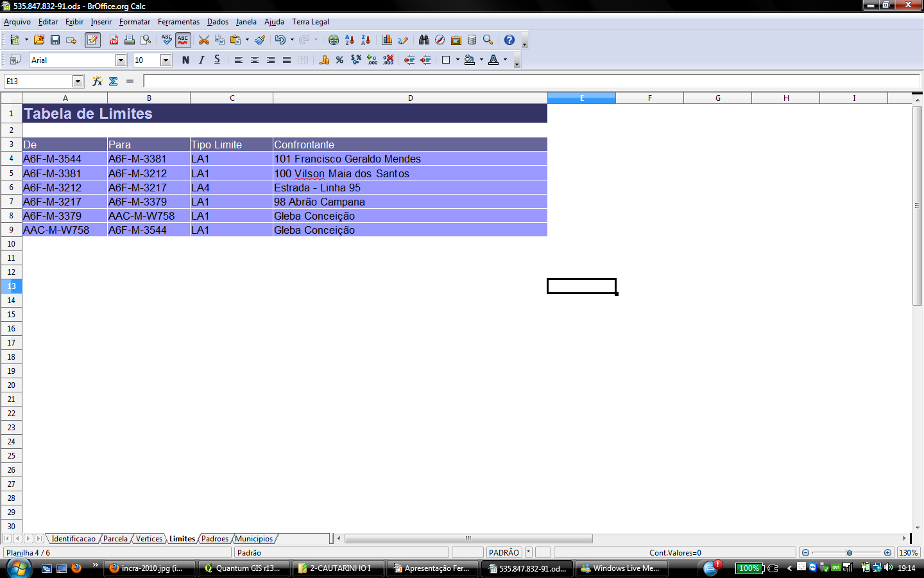Click the Undo arrow icon

pyautogui.click(x=280, y=40)
